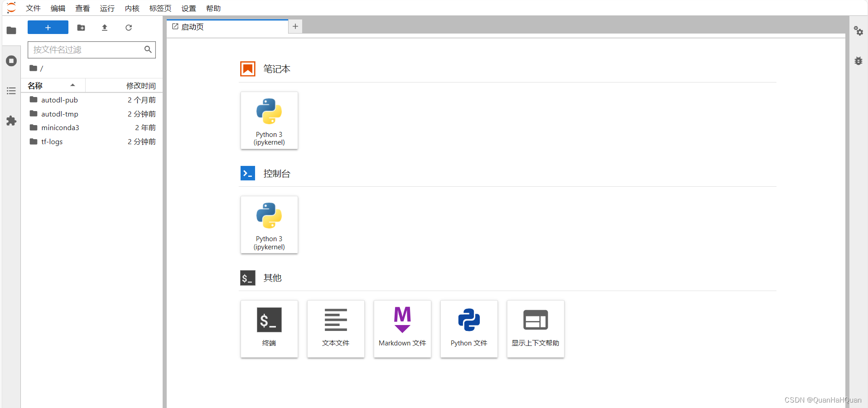The height and width of the screenshot is (408, 868).
Task: Launch Python 3 notebook under 笔记本
Action: (x=269, y=121)
